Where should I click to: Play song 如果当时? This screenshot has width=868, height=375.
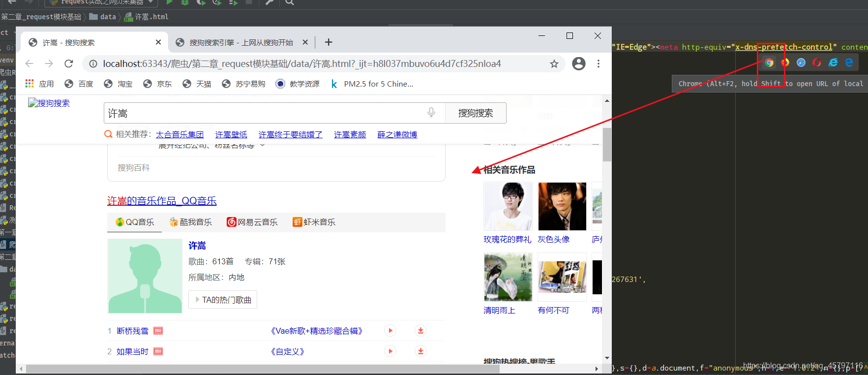390,351
